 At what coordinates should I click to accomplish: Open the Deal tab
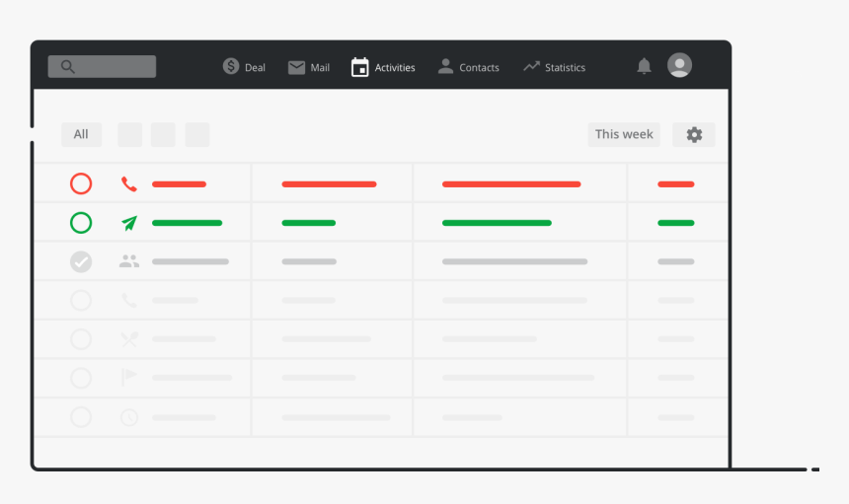pos(244,67)
